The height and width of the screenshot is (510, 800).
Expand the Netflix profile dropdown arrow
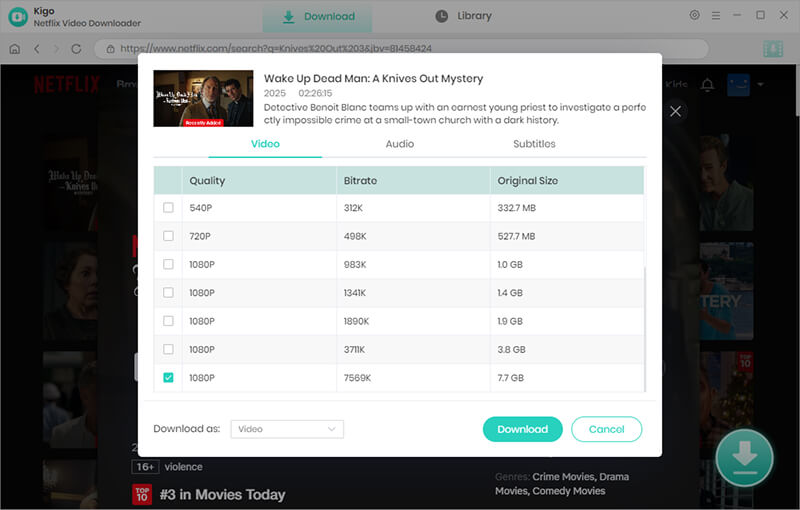pyautogui.click(x=760, y=84)
